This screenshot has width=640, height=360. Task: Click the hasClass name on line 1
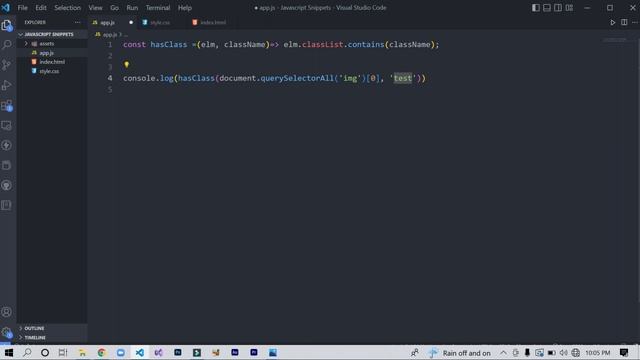click(169, 44)
